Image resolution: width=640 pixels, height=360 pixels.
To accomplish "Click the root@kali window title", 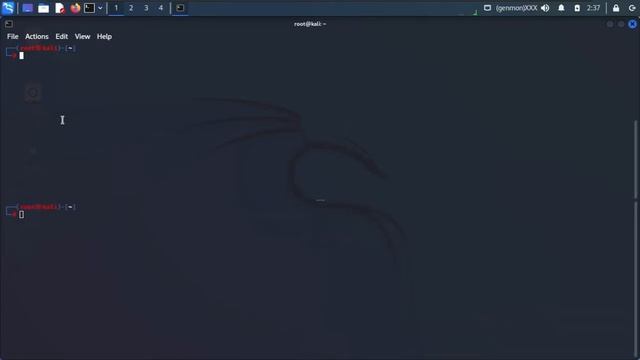I will tap(310, 24).
